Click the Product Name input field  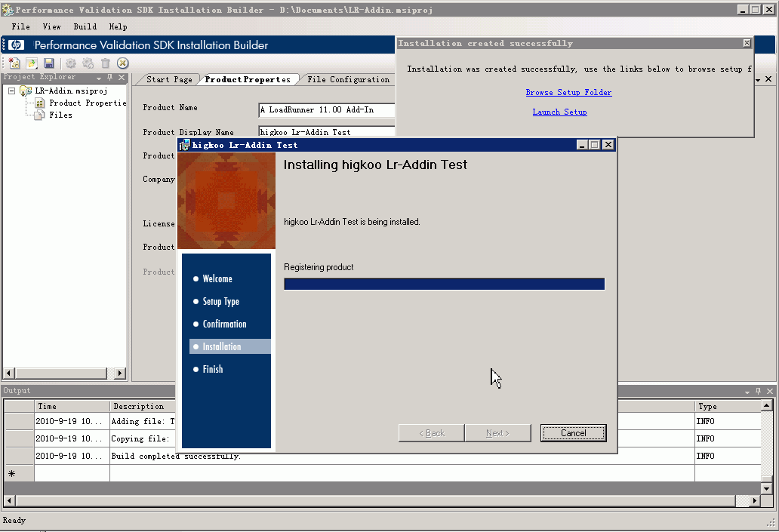point(326,109)
